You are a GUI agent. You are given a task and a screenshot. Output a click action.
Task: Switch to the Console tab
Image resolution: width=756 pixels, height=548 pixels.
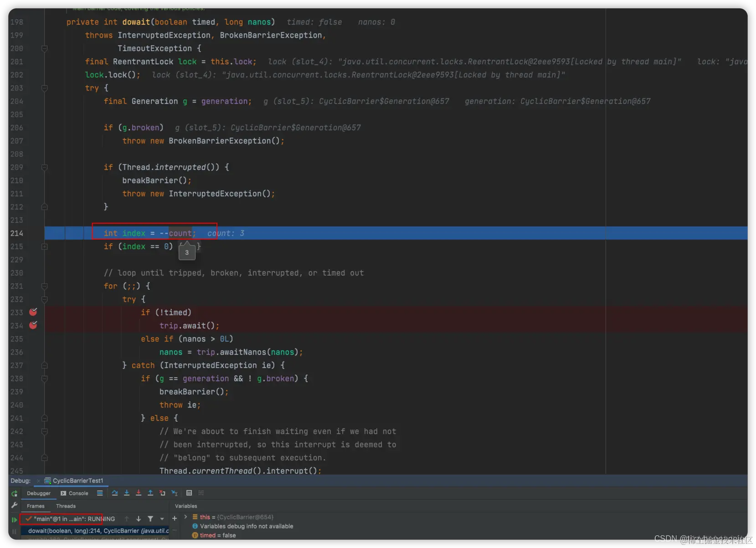coord(75,493)
